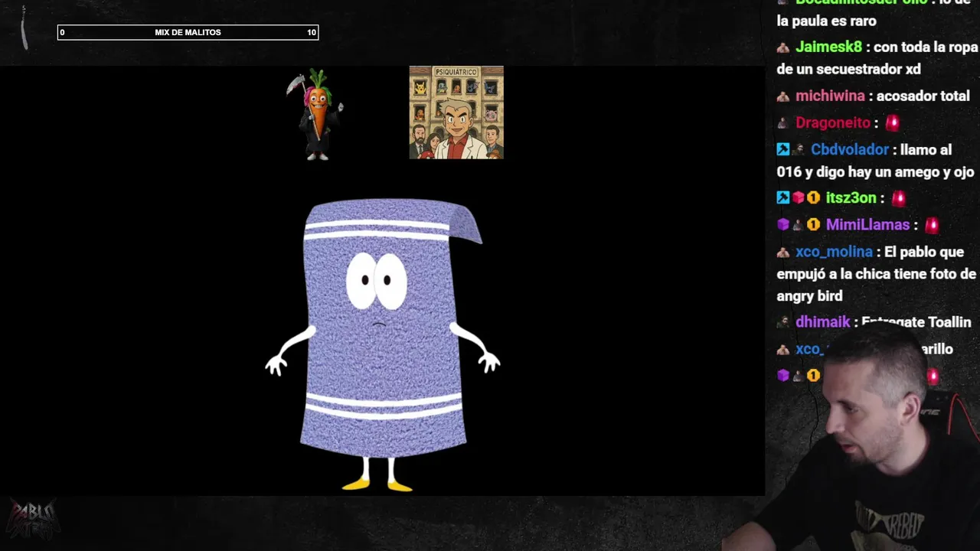The image size is (980, 551).
Task: Click the message "con toda la ropa"
Action: pyautogui.click(x=877, y=58)
